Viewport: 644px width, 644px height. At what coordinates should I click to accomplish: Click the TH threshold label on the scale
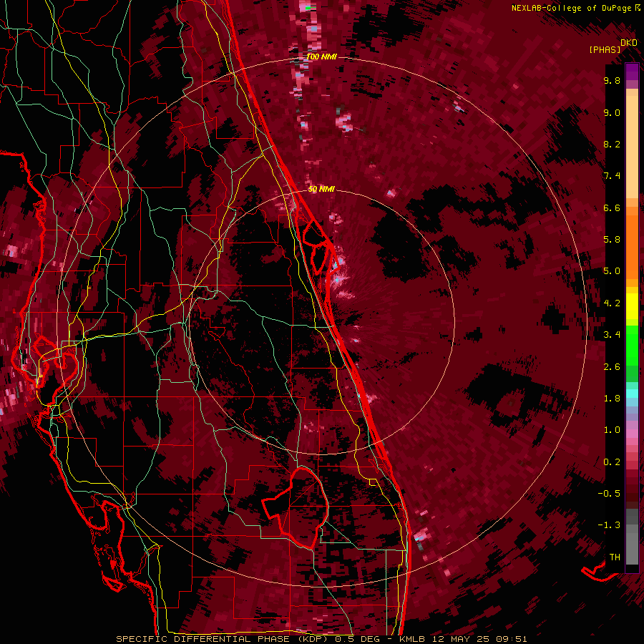pyautogui.click(x=615, y=557)
